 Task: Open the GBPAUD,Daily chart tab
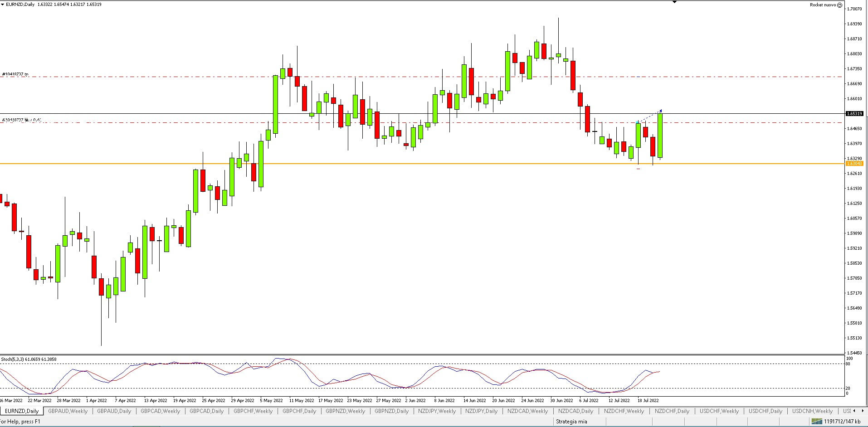click(114, 411)
